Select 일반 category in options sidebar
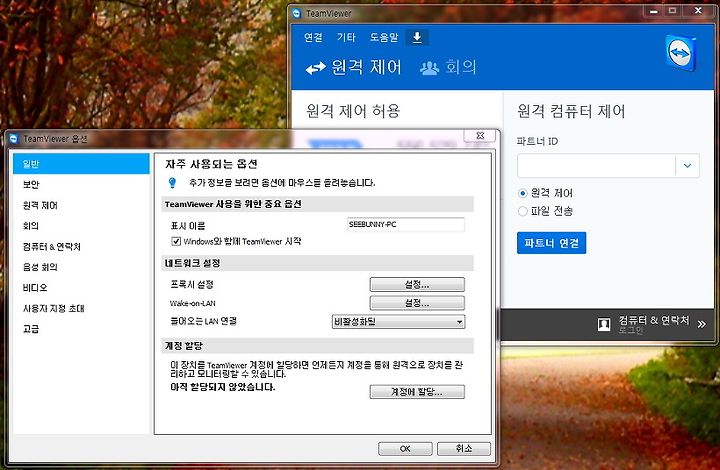 tap(81, 164)
